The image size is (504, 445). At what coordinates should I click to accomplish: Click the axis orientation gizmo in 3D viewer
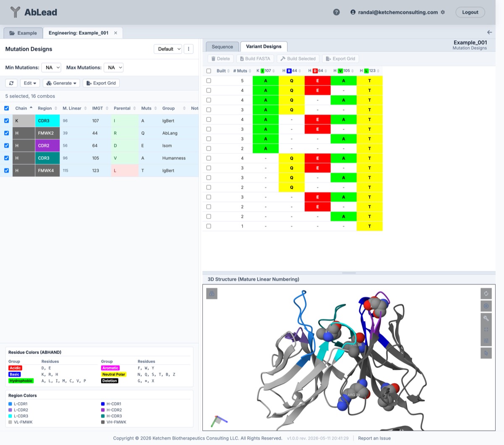click(x=218, y=421)
